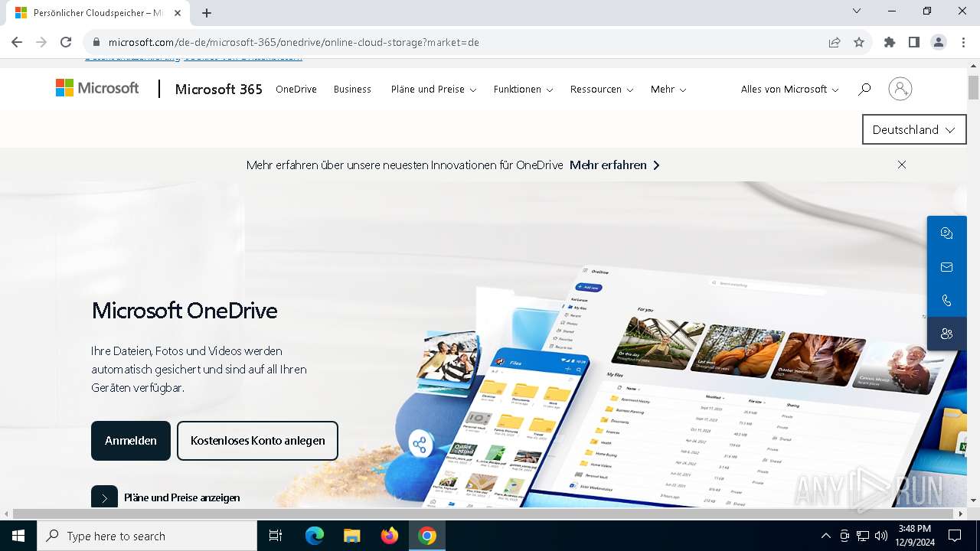Image resolution: width=980 pixels, height=551 pixels.
Task: Toggle the browser side panel icon
Action: pyautogui.click(x=914, y=42)
